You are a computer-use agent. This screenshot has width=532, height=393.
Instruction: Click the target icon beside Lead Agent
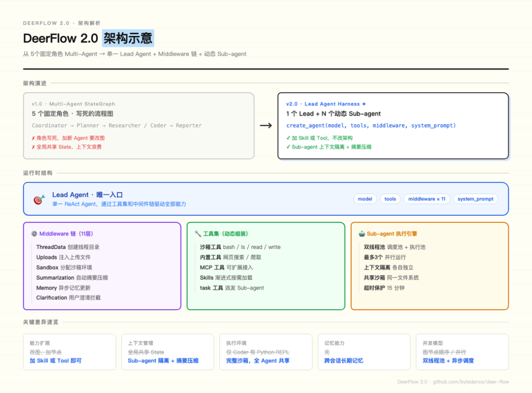pos(39,199)
